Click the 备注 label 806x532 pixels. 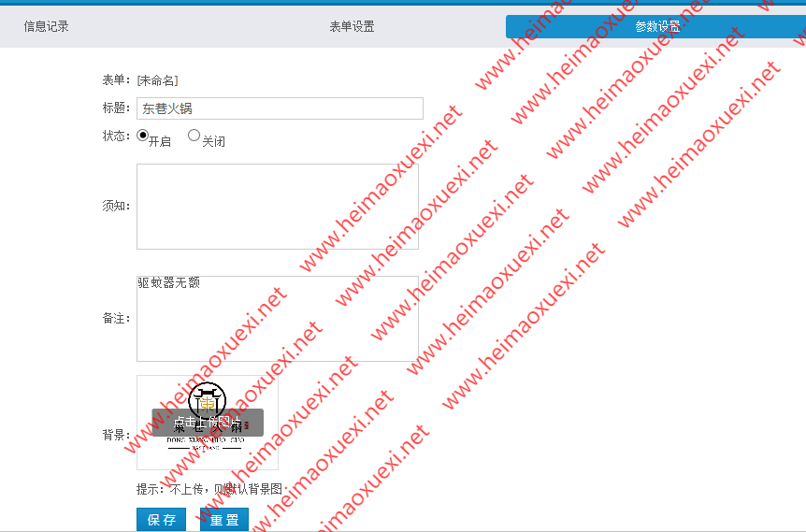[x=117, y=319]
